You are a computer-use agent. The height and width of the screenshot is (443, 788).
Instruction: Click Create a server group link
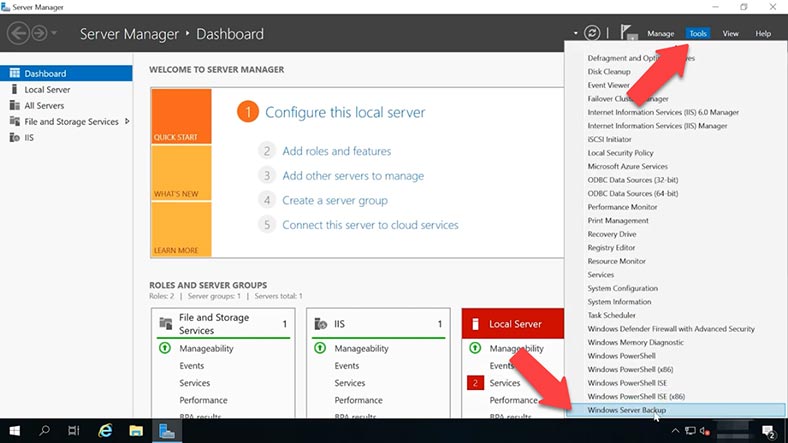pyautogui.click(x=335, y=200)
